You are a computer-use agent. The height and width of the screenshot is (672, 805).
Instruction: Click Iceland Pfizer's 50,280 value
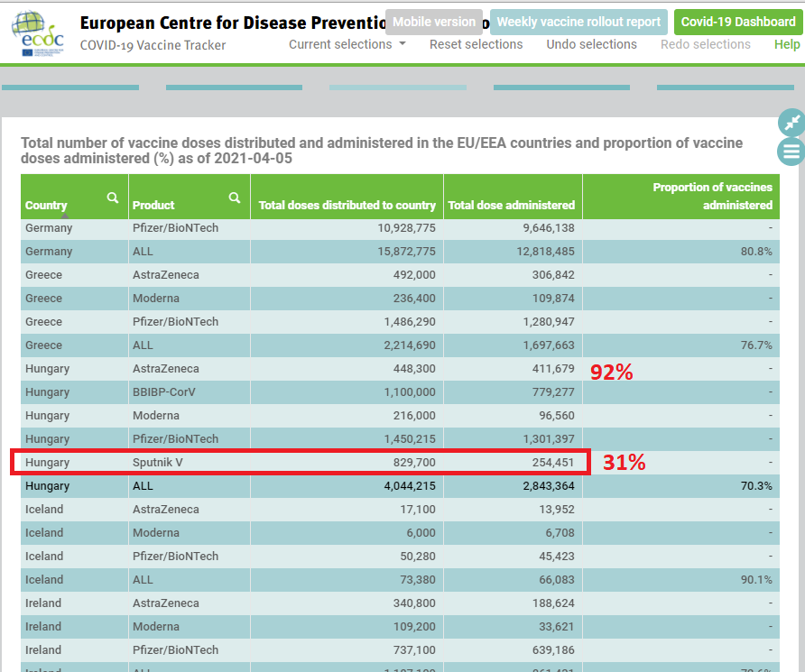coord(418,556)
